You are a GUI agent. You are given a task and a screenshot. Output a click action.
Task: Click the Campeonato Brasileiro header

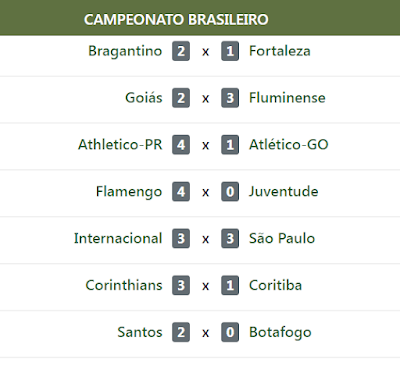(176, 19)
